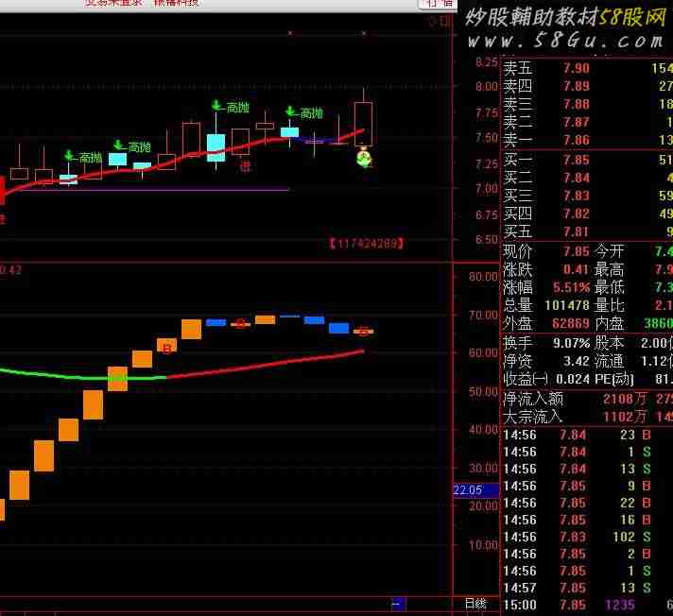Image resolution: width=673 pixels, height=616 pixels.
Task: Click the blue 22.05 axis value label
Action: [476, 490]
